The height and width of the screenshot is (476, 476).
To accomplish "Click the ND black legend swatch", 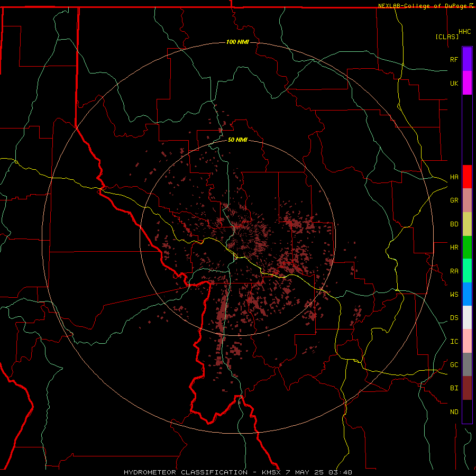I will 467,411.
